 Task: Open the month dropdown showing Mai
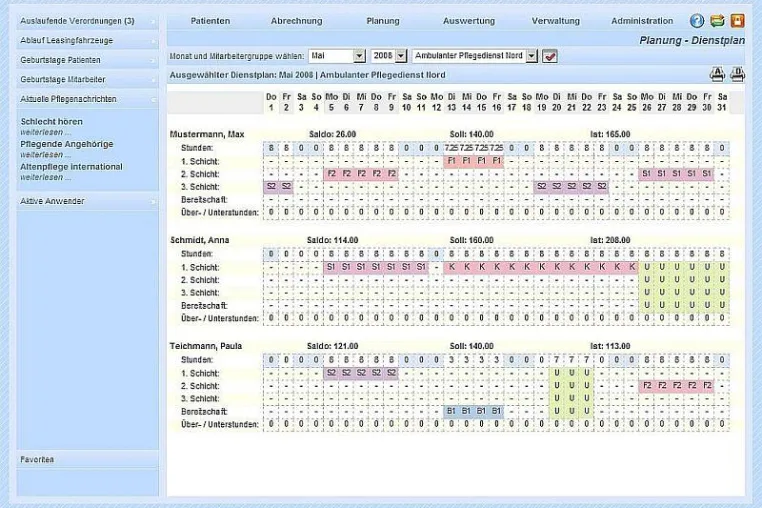(337, 56)
